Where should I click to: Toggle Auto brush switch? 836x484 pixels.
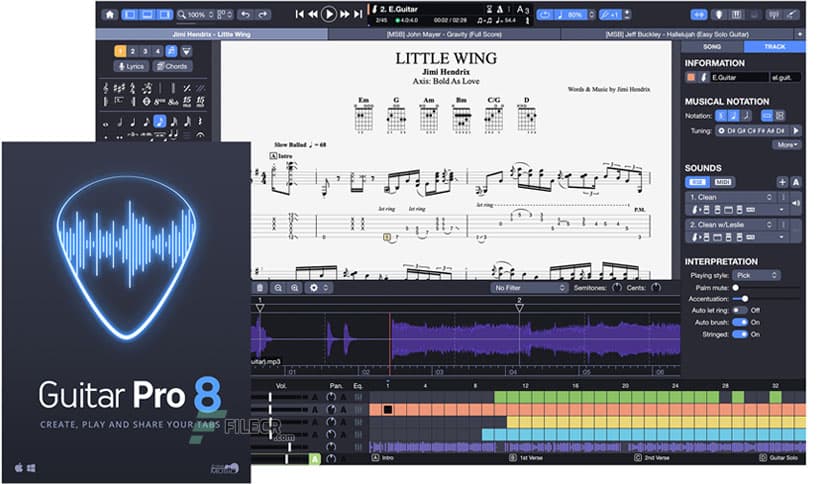739,322
